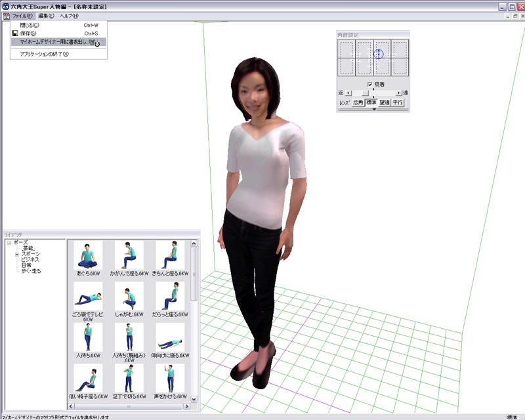The height and width of the screenshot is (420, 525).
Task: Expand the スポーツ tree category
Action: (17, 254)
